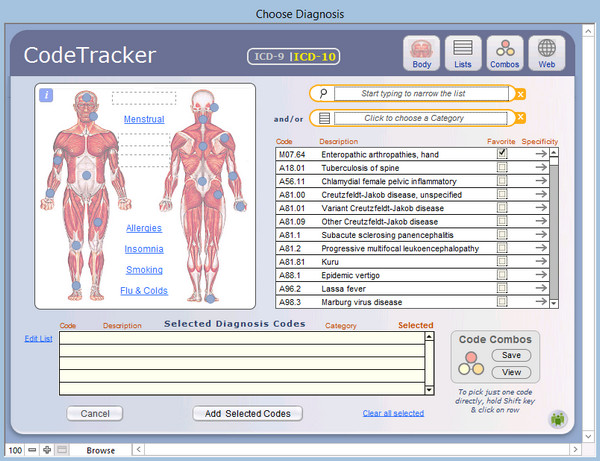Click zoom out icon in status bar

[32, 450]
